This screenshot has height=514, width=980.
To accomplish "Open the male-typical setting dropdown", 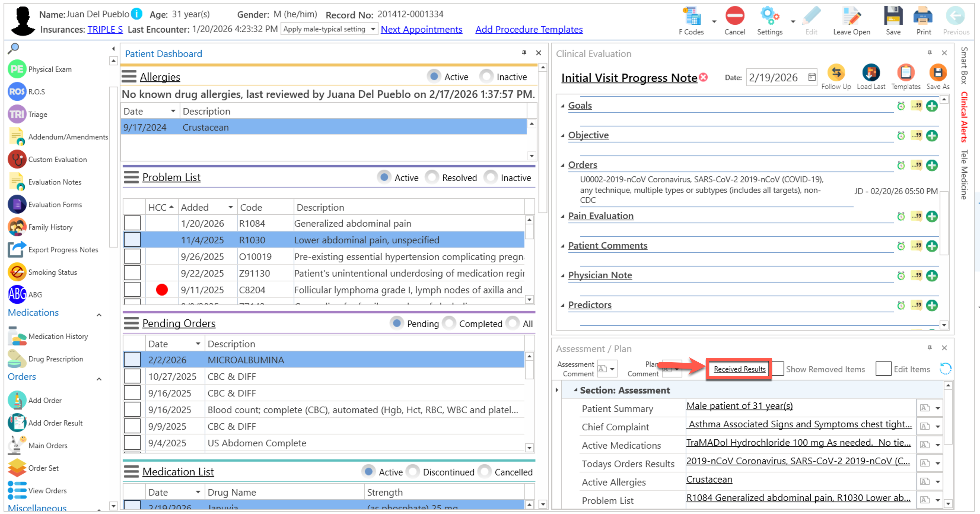I will (373, 29).
